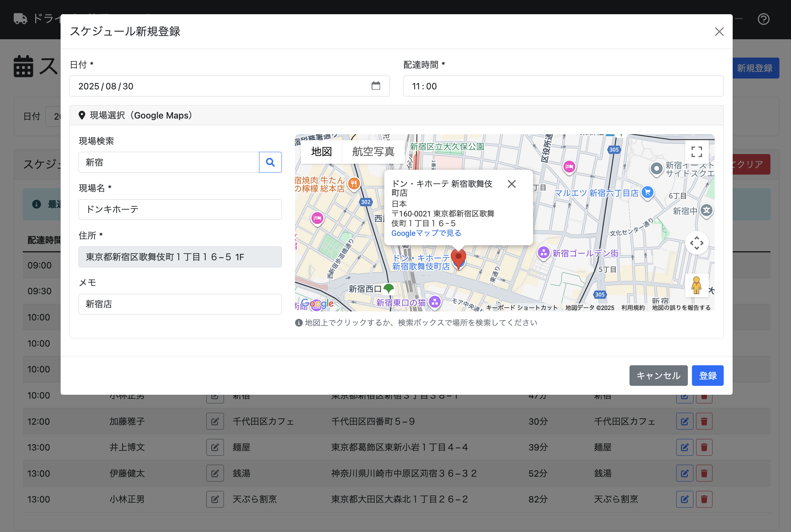This screenshot has height=532, width=791.
Task: Select the 地図 map type
Action: pyautogui.click(x=321, y=152)
